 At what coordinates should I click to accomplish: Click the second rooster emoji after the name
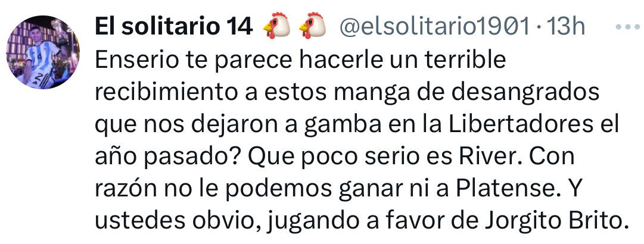(312, 26)
